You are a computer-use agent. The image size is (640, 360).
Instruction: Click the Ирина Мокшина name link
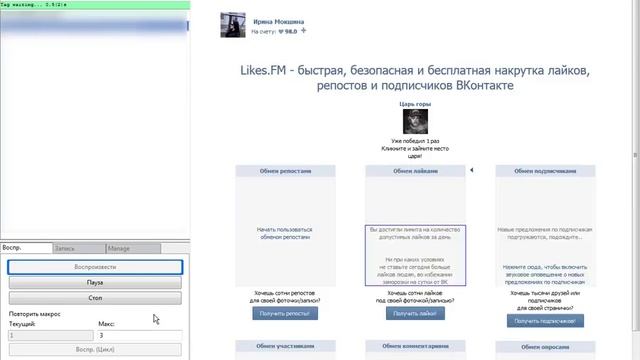click(x=278, y=22)
